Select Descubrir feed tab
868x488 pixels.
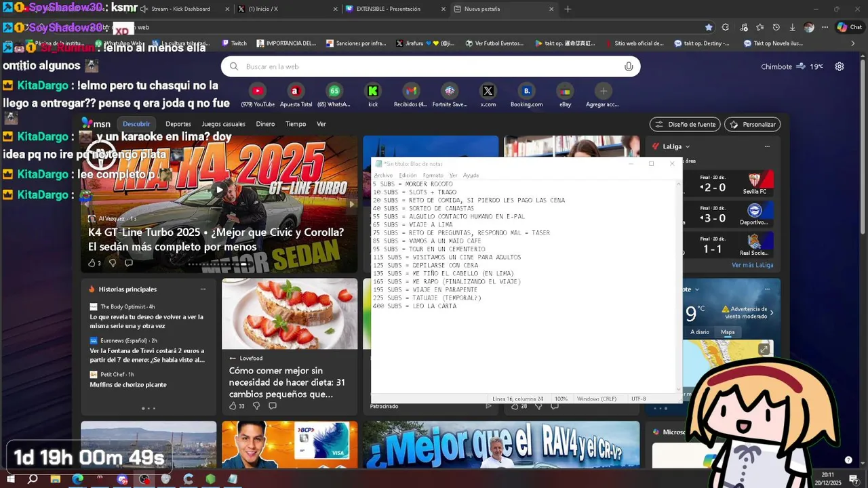[x=136, y=124]
